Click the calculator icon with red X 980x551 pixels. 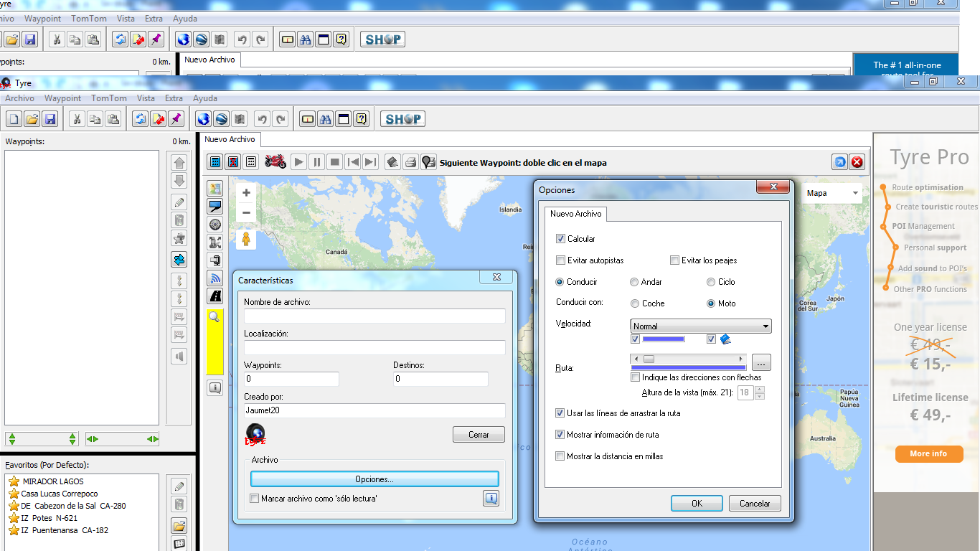233,162
